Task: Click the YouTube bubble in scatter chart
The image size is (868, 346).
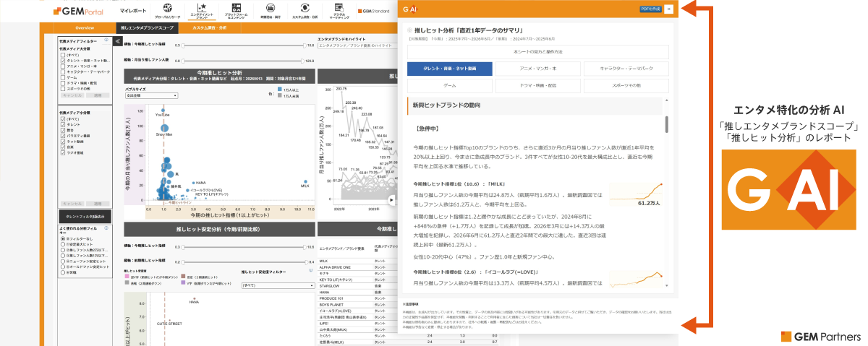Action: click(163, 111)
